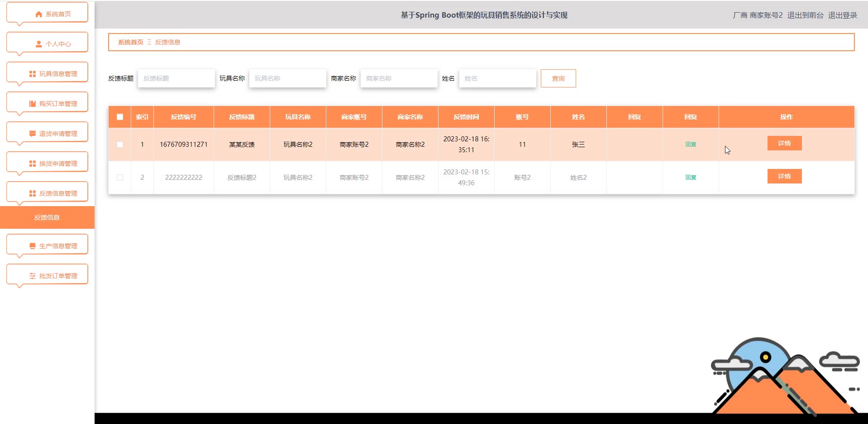The image size is (868, 424).
Task: Click green 回复 link in 姓名2 row
Action: (x=691, y=178)
